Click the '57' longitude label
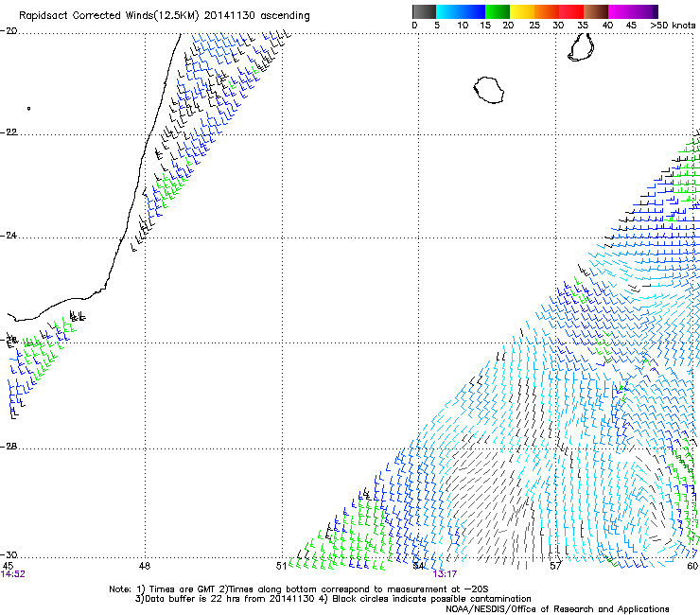The width and height of the screenshot is (700, 615). (555, 566)
